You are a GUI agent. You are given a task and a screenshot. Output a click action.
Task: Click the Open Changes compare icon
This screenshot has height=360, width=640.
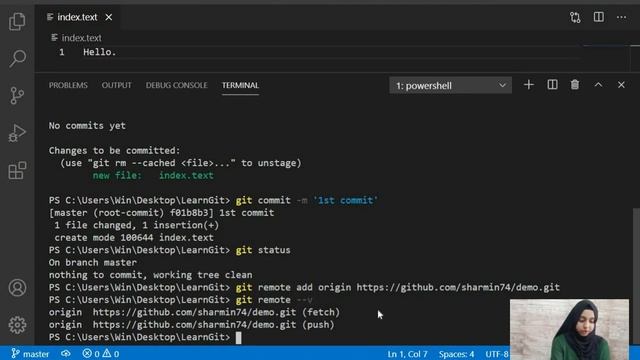click(x=575, y=17)
